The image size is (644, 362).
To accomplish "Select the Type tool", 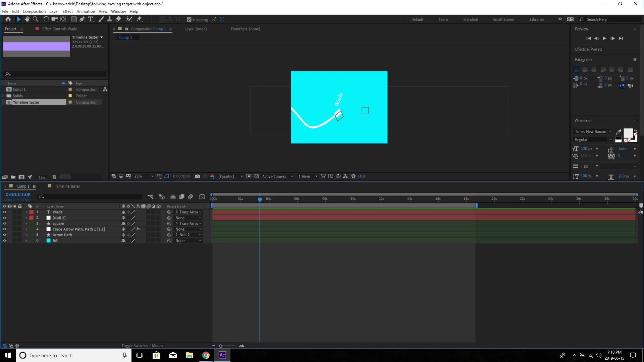I will click(91, 19).
